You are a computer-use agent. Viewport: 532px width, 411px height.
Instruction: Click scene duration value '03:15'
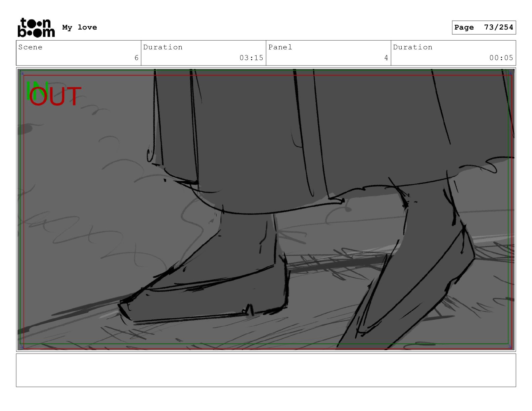pos(251,58)
